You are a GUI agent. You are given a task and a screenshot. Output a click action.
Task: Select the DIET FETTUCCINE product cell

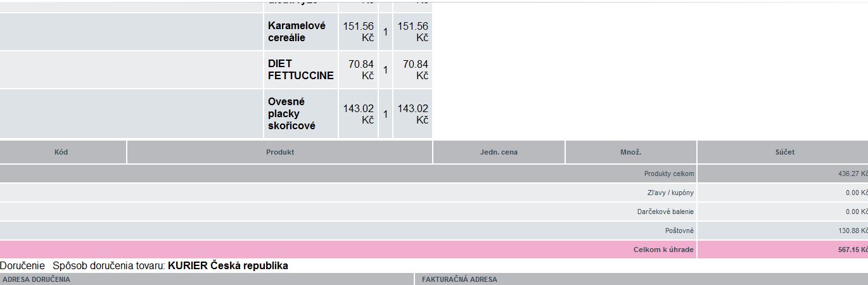(x=301, y=70)
